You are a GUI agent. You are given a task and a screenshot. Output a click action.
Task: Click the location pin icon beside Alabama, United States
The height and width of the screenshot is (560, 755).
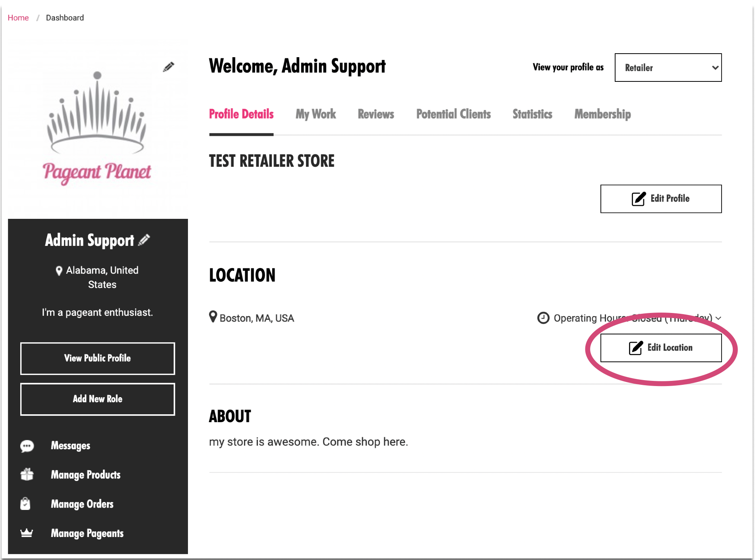point(59,271)
